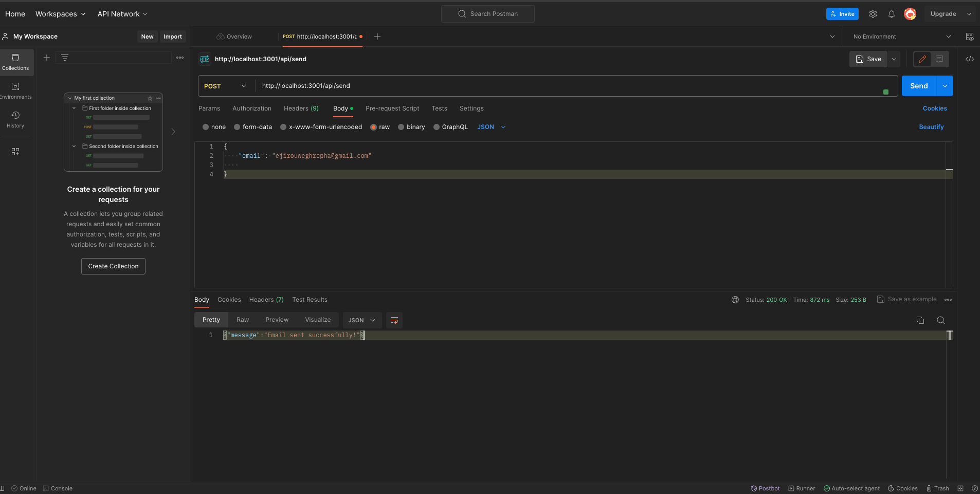
Task: Switch to the request Headers (9) tab
Action: click(x=301, y=108)
